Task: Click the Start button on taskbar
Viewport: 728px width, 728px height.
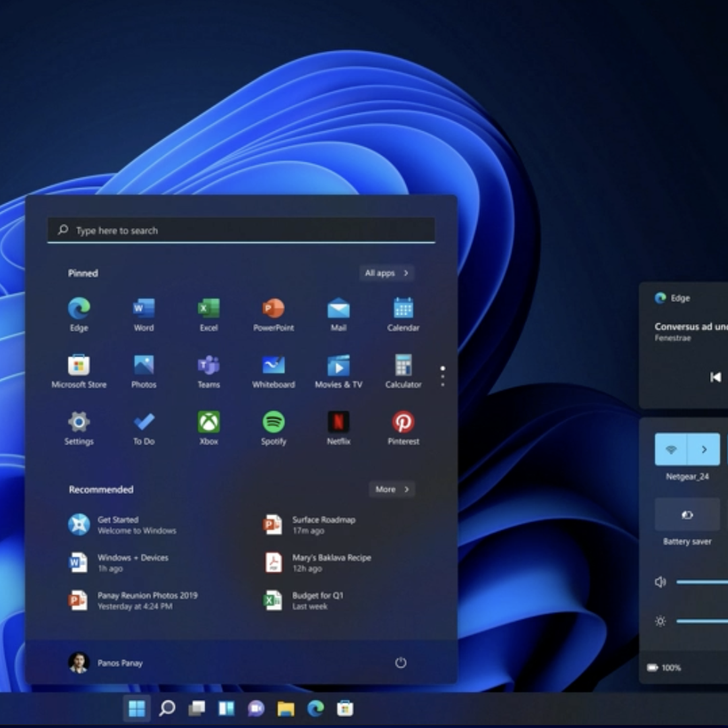Action: tap(137, 708)
